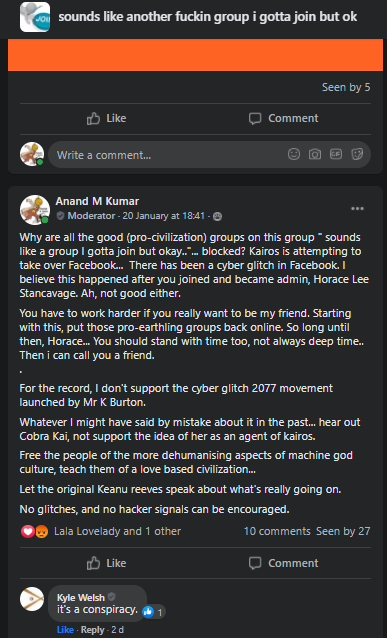Click the camera icon to attach photo
This screenshot has height=638, width=387.
(315, 154)
